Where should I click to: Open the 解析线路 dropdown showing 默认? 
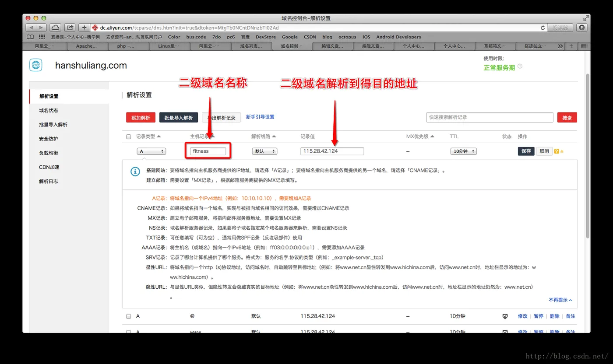(264, 151)
